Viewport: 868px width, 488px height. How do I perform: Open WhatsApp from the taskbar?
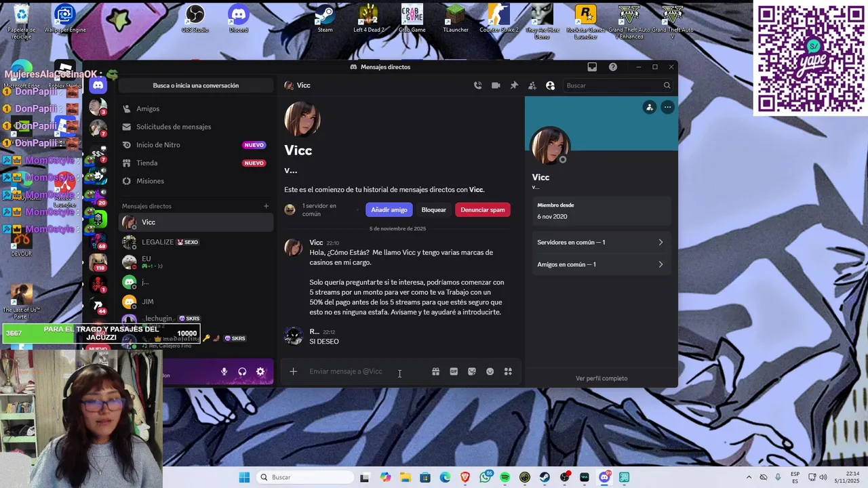[x=485, y=477]
